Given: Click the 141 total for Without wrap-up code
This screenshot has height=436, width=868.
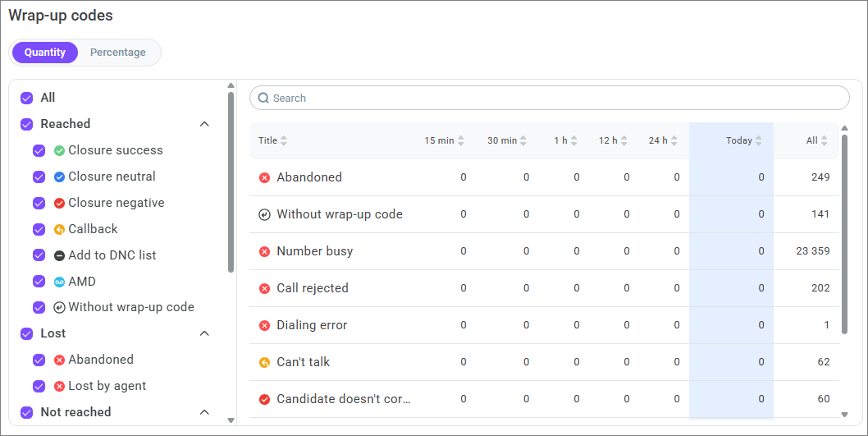Looking at the screenshot, I should [x=820, y=214].
